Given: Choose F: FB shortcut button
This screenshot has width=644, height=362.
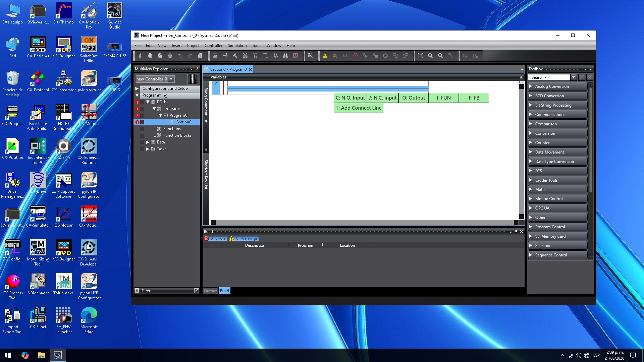Looking at the screenshot, I should click(x=474, y=98).
